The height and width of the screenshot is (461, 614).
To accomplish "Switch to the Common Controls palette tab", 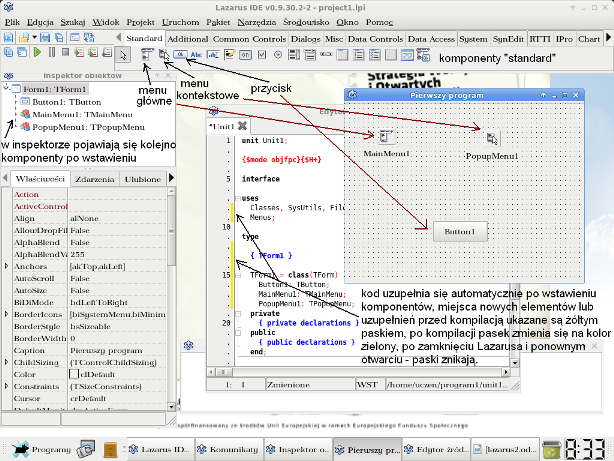I will tap(249, 39).
